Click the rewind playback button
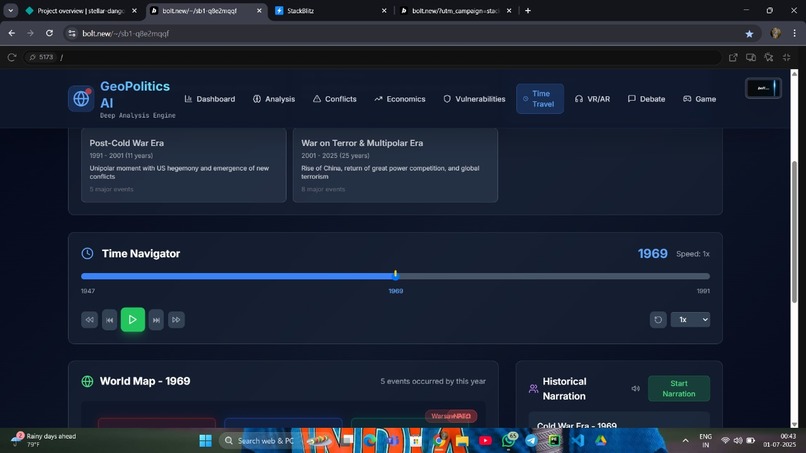The width and height of the screenshot is (806, 453). point(89,320)
